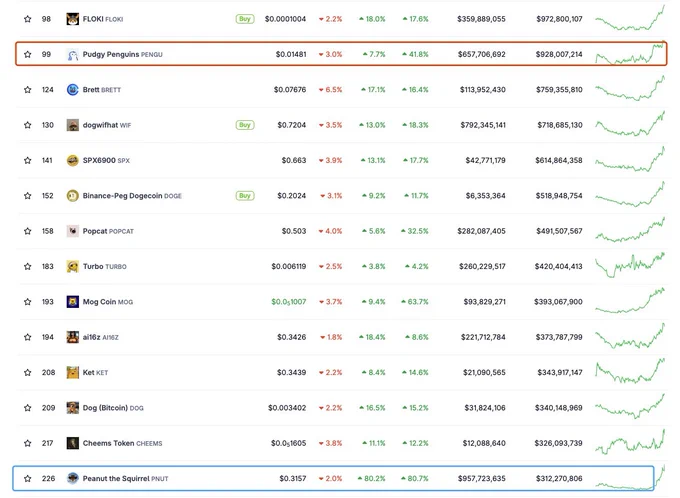Click the Binance-Peg Dogecoin logo
Viewport: 680px width, 498px height.
(x=72, y=196)
